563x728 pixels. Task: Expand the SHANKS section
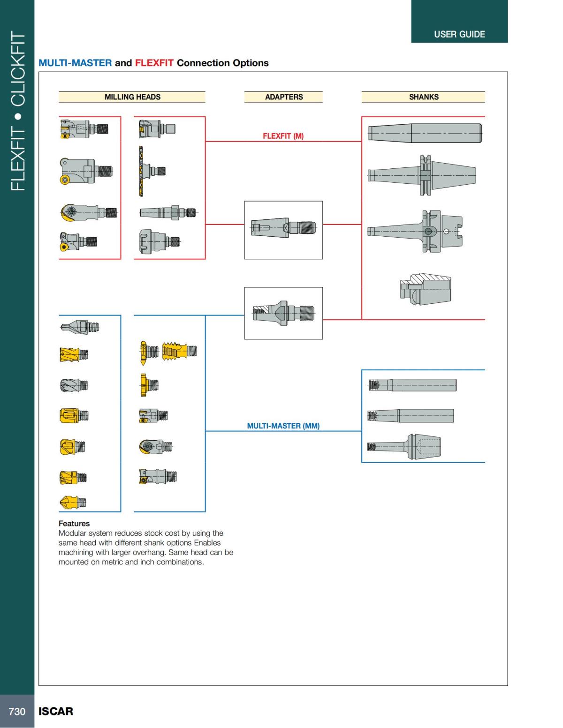[423, 97]
